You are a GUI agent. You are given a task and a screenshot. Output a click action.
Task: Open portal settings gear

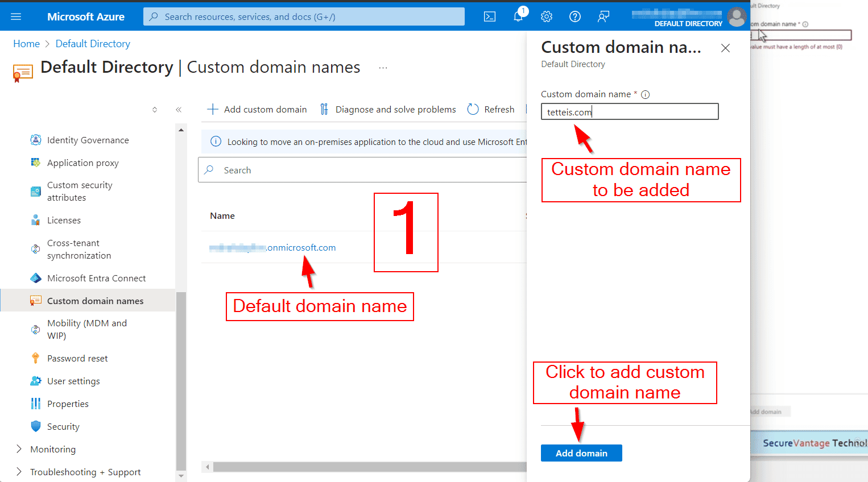(547, 16)
